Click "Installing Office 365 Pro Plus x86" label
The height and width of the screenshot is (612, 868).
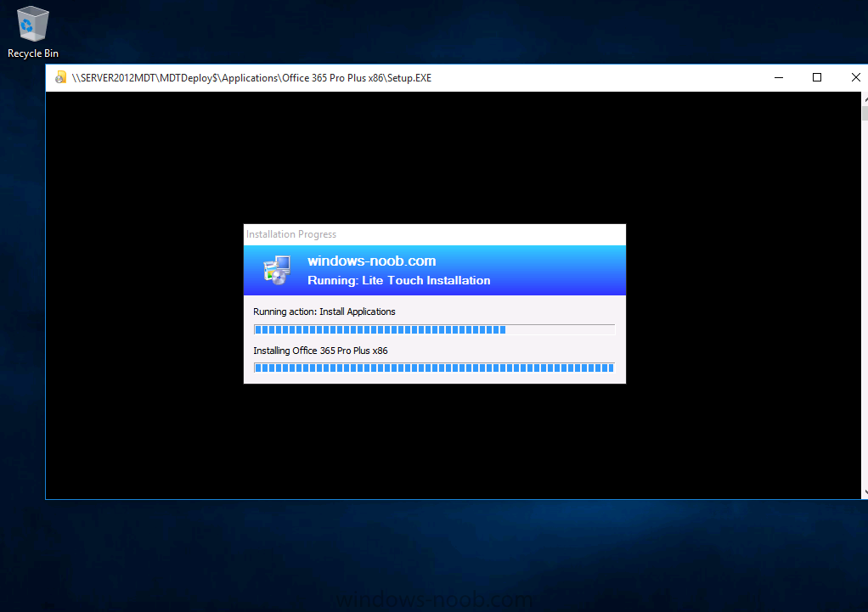tap(320, 351)
